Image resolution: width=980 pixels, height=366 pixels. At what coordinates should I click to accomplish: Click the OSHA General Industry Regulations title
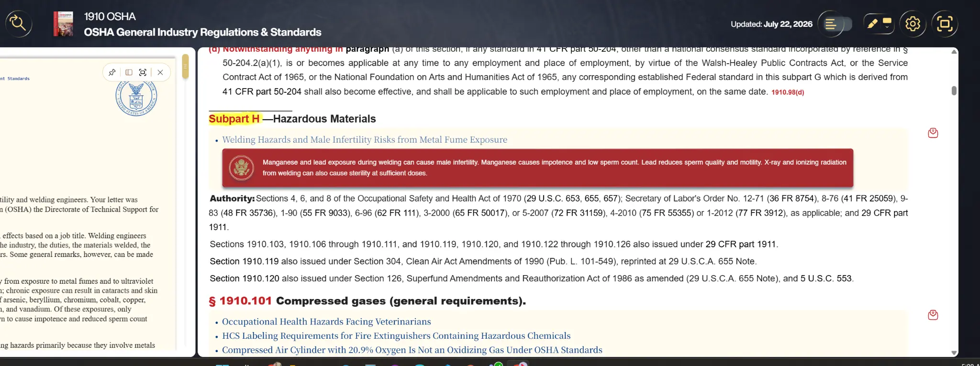[x=202, y=32]
